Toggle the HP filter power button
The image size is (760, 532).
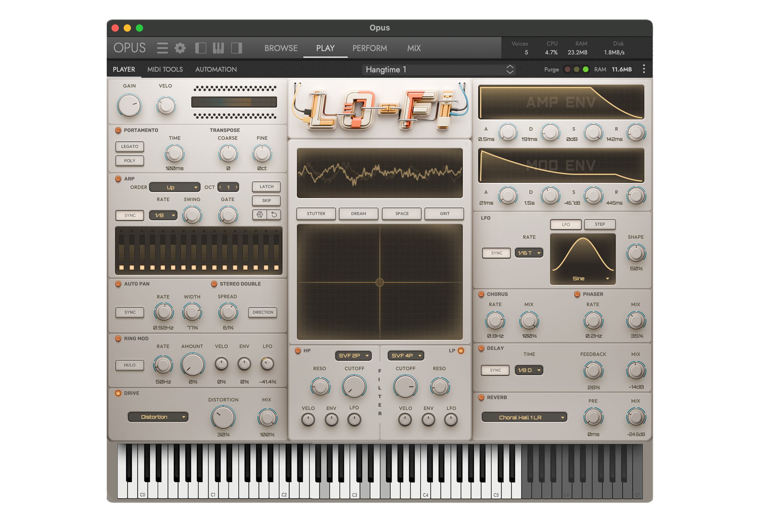[x=298, y=351]
